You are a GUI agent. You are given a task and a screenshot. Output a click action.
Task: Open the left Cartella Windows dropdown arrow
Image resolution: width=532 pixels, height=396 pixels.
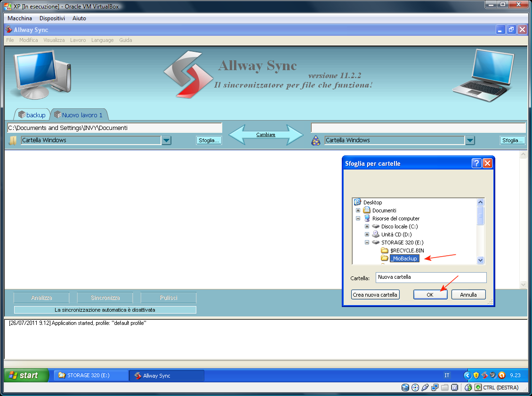166,140
